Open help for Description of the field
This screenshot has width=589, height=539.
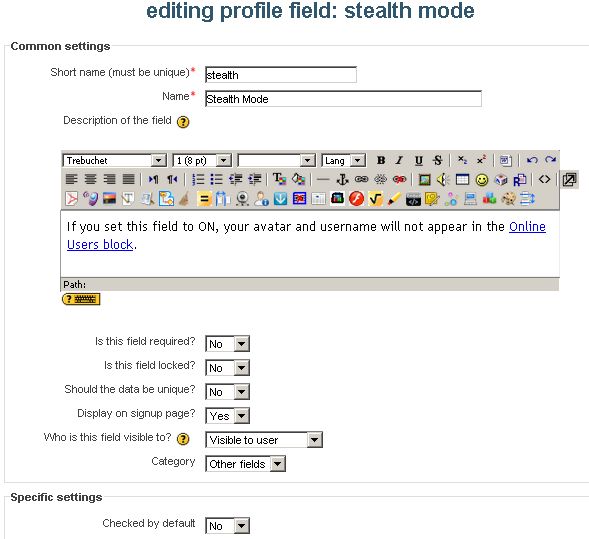(x=183, y=122)
